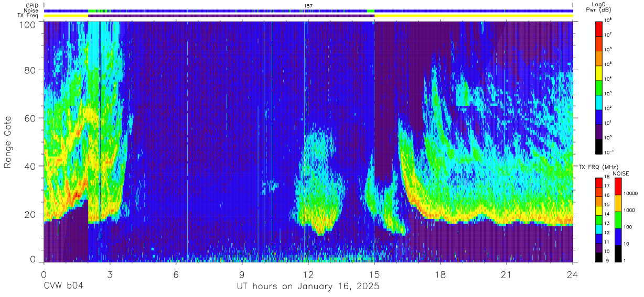This screenshot has height=297, width=644.
Task: Click UT hour tick 21 on x-axis
Action: 507,274
